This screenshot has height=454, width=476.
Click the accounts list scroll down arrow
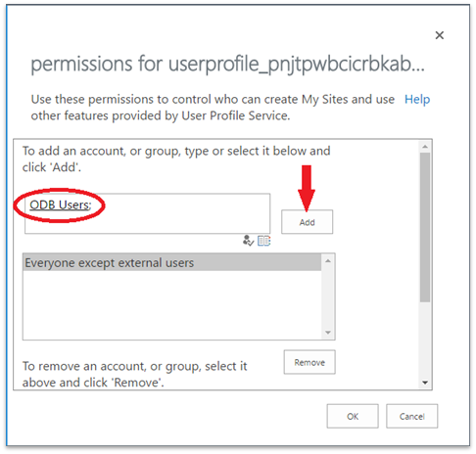point(328,333)
